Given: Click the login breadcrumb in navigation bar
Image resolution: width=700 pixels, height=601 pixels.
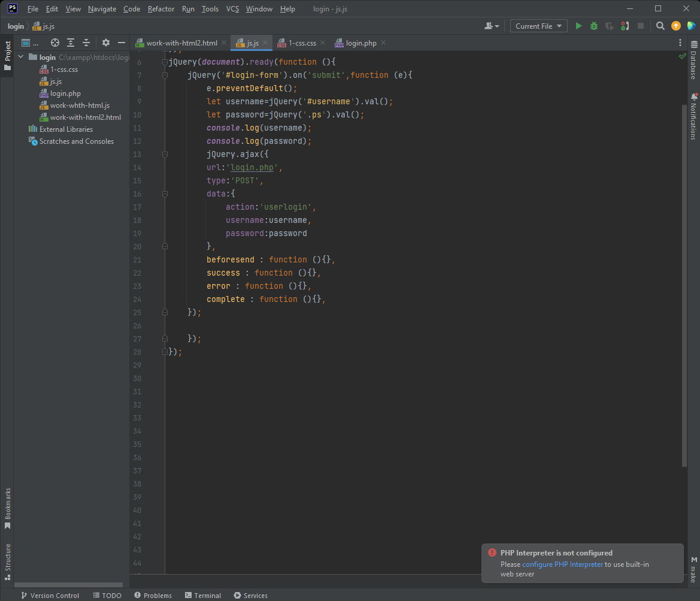Looking at the screenshot, I should click(16, 26).
